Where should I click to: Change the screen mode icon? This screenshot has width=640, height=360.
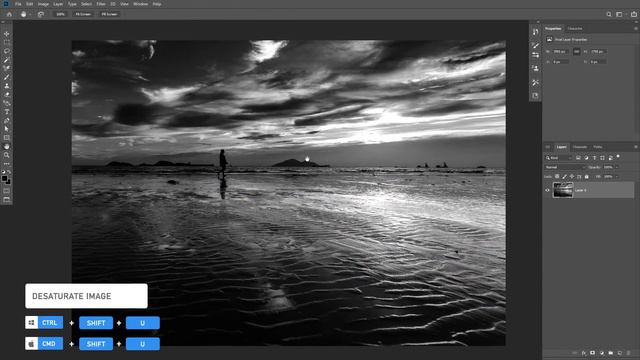click(x=7, y=199)
